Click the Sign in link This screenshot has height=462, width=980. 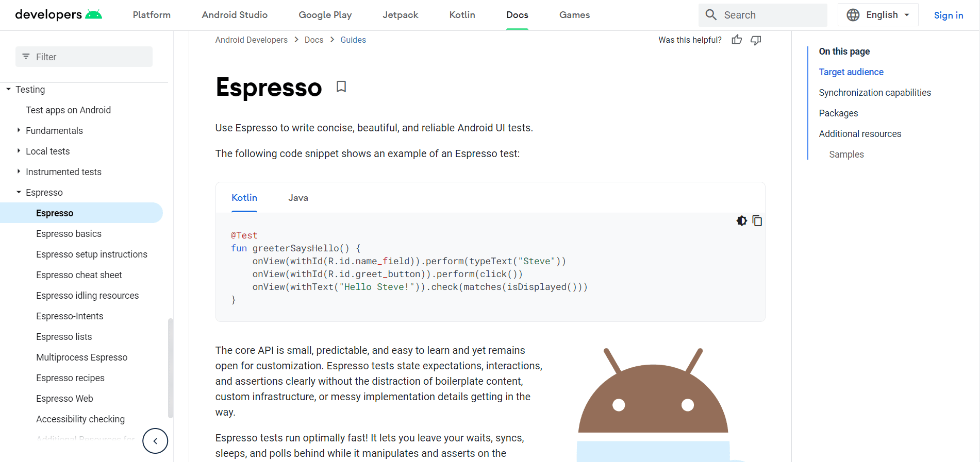[948, 15]
